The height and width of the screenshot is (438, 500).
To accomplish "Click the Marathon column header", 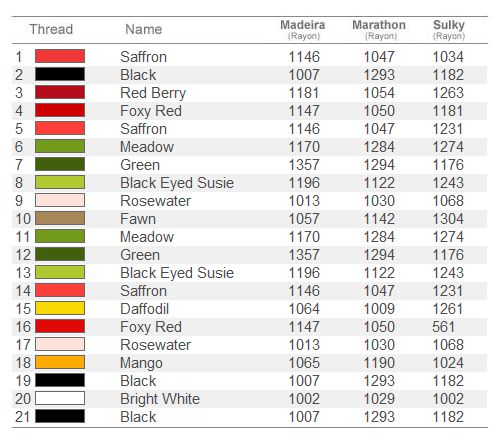I will (x=379, y=30).
